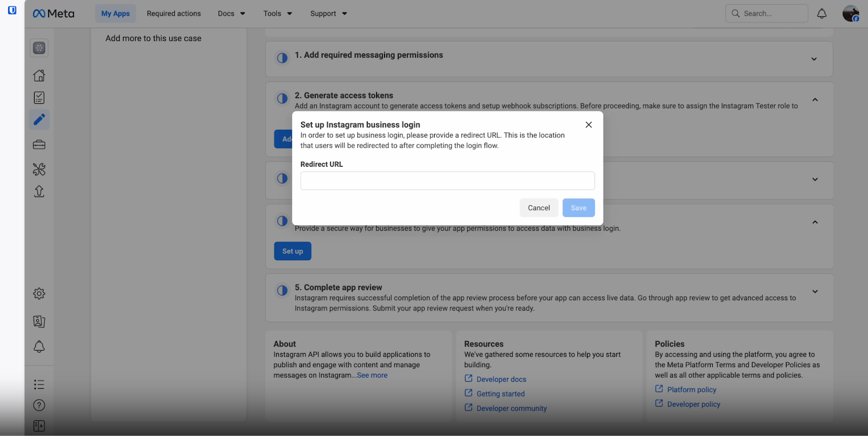This screenshot has height=436, width=868.
Task: Switch to My Apps tab
Action: pos(116,14)
